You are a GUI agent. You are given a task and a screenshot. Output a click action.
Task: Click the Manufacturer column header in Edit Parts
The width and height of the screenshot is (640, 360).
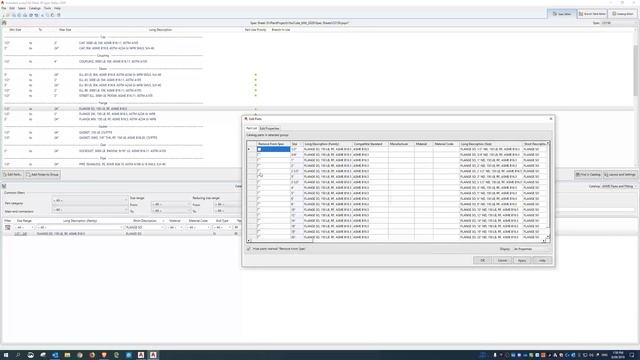(x=401, y=144)
